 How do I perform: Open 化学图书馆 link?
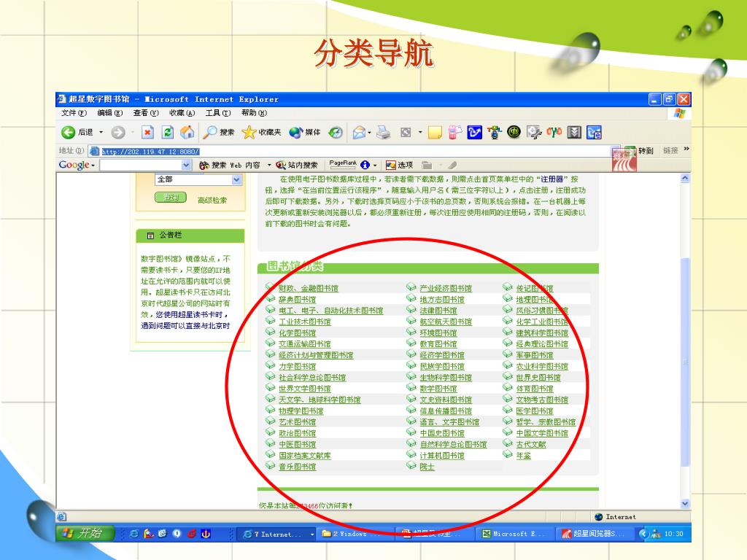pyautogui.click(x=298, y=332)
